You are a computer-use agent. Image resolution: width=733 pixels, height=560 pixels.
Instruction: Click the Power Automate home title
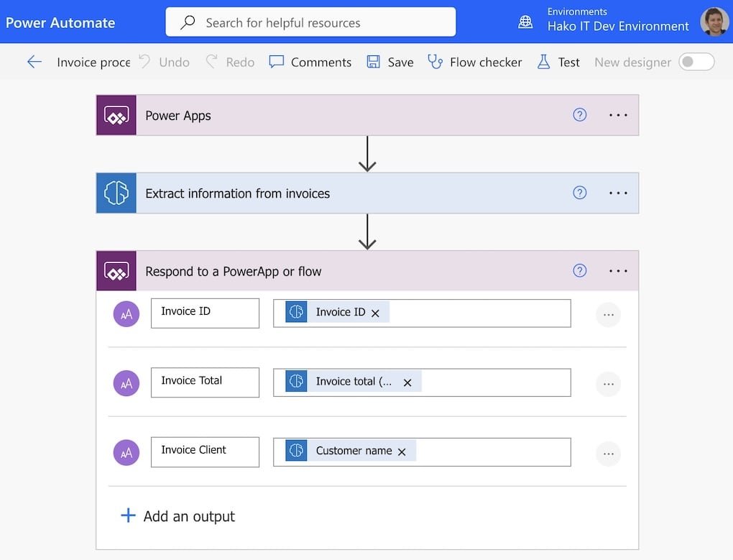tap(60, 22)
